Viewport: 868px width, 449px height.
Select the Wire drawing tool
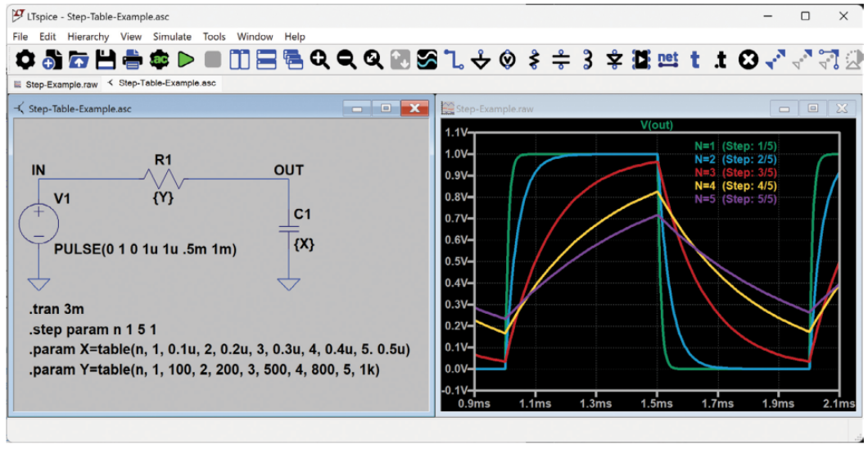[454, 59]
